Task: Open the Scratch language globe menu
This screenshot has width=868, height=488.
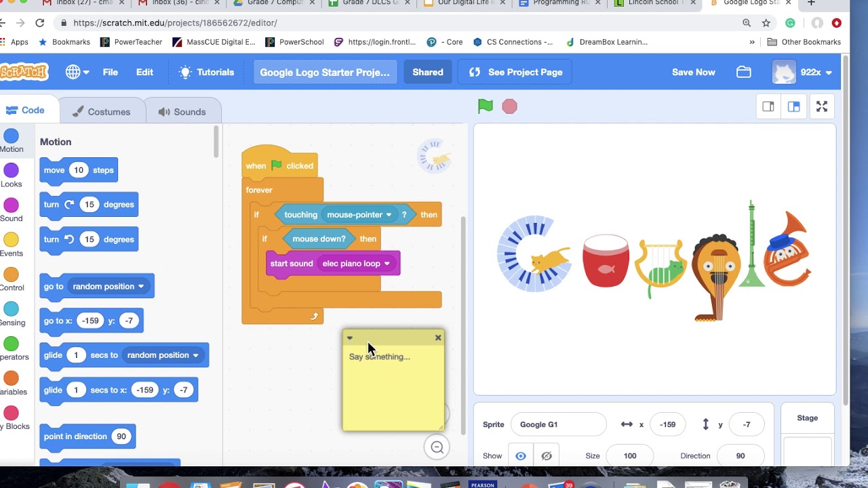Action: pyautogui.click(x=77, y=72)
